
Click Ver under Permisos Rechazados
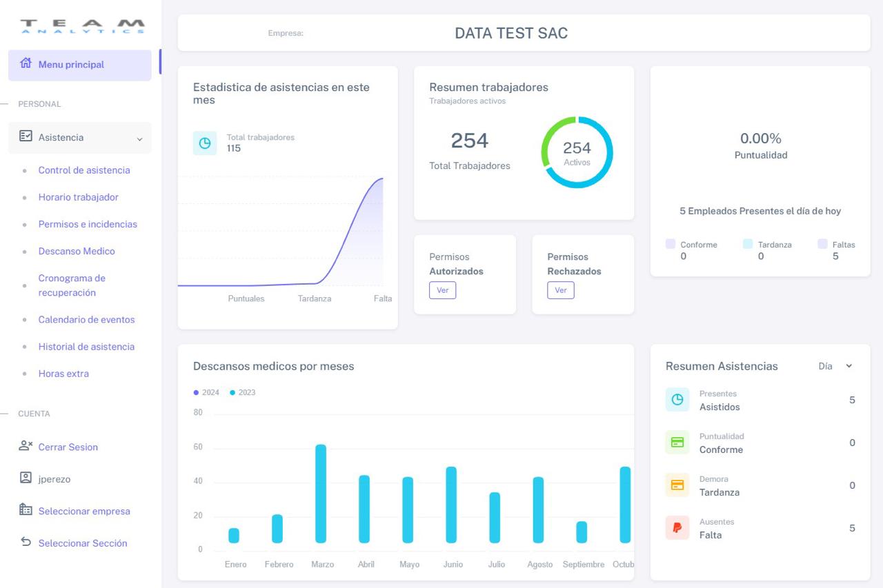(560, 290)
